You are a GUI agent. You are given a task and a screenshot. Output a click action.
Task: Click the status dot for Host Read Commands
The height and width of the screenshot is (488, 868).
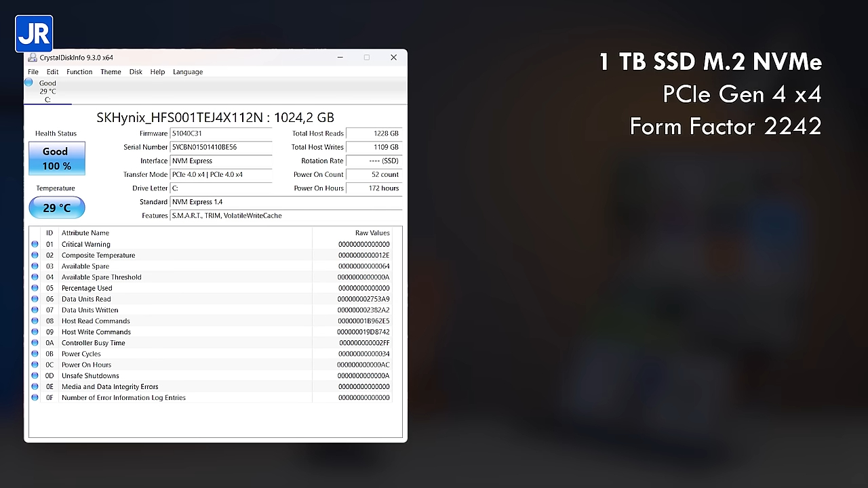(35, 321)
